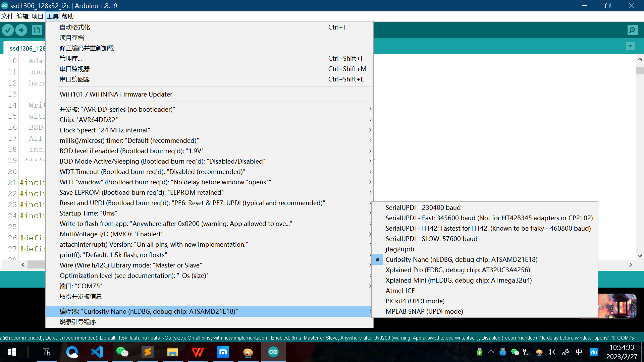Click the Arduino new sketch icon
The height and width of the screenshot is (362, 644).
[37, 29]
